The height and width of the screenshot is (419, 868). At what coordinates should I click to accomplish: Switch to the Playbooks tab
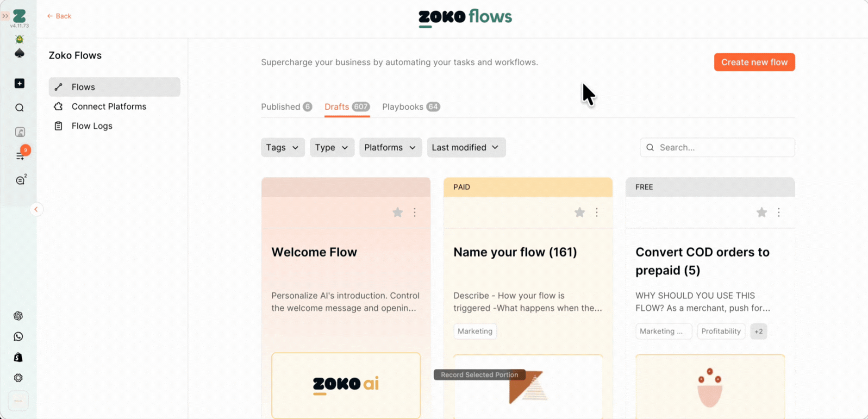coord(411,107)
